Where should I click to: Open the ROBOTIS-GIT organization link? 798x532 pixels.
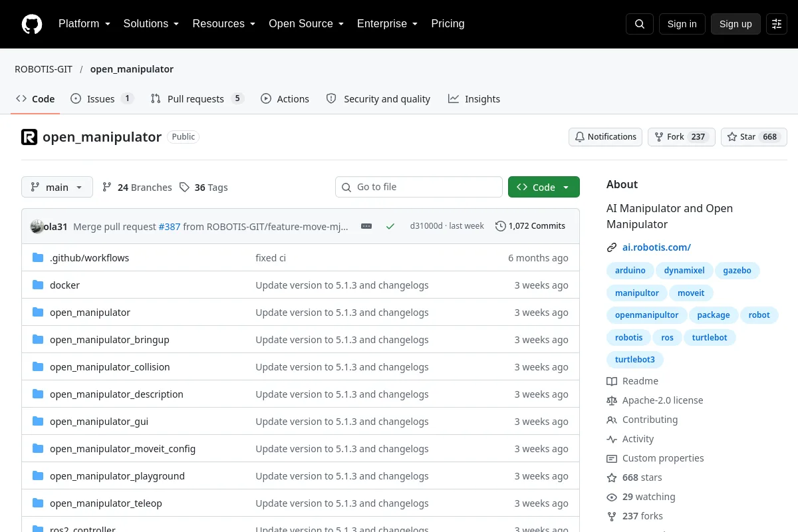[43, 69]
